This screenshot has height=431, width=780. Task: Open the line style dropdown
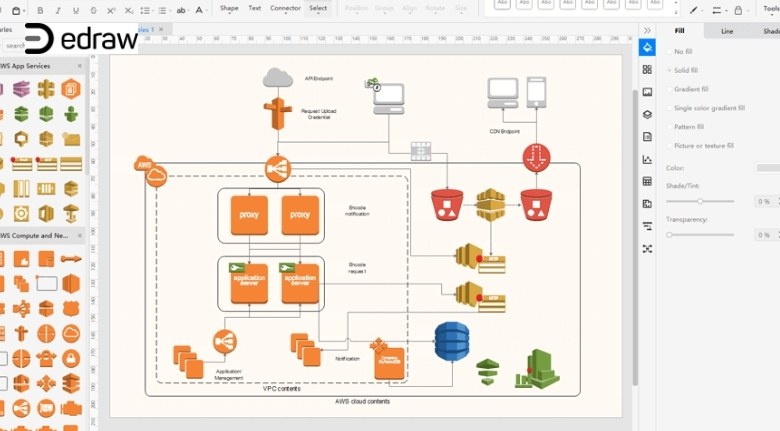point(718,10)
